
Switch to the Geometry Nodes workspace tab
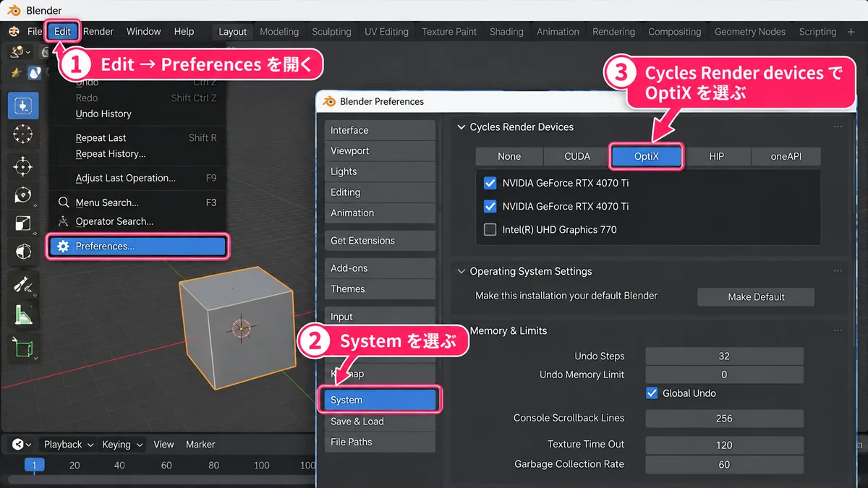pos(750,32)
